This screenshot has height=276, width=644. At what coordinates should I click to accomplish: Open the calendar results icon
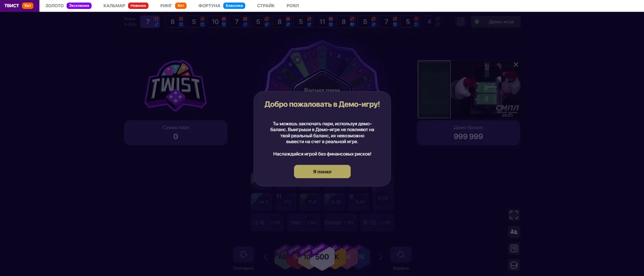(x=461, y=22)
